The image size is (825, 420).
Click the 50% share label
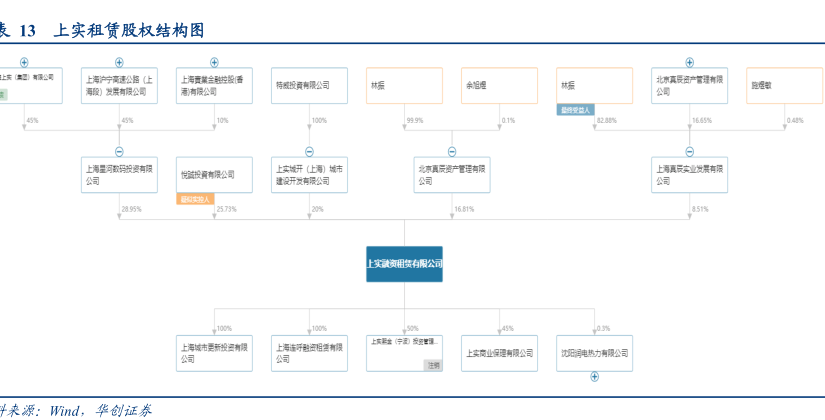(x=412, y=329)
